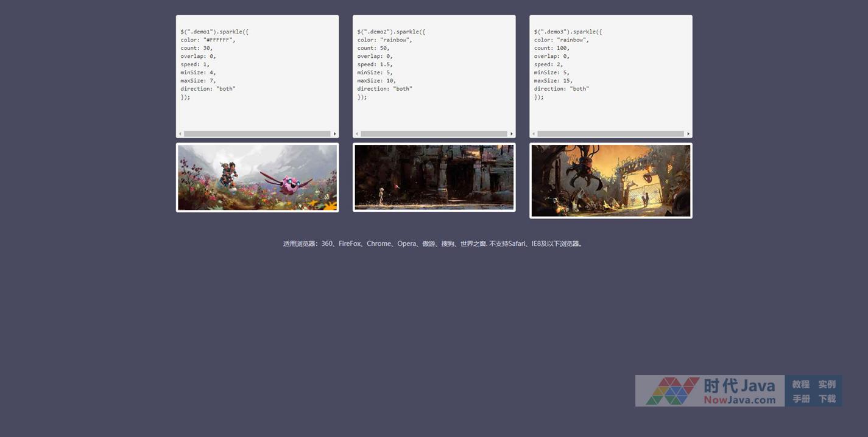Click left scroll arrow in demo3 code box

click(534, 134)
